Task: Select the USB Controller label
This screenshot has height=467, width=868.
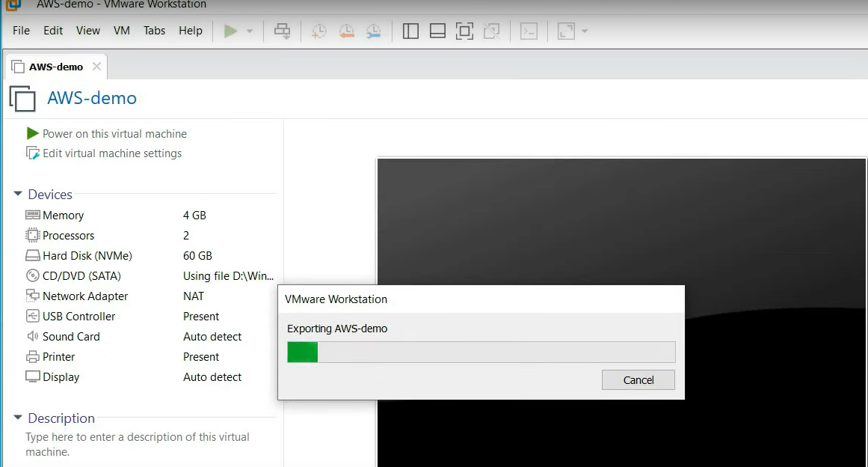Action: tap(79, 317)
